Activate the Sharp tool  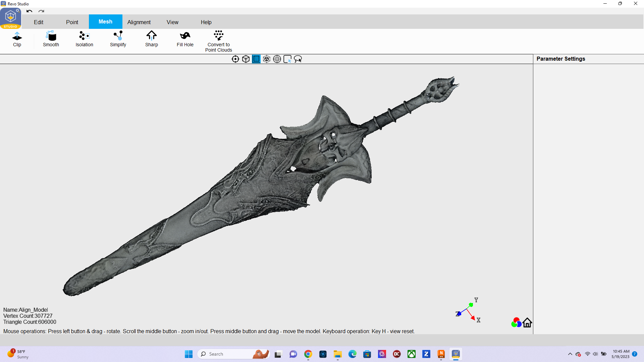coord(152,39)
